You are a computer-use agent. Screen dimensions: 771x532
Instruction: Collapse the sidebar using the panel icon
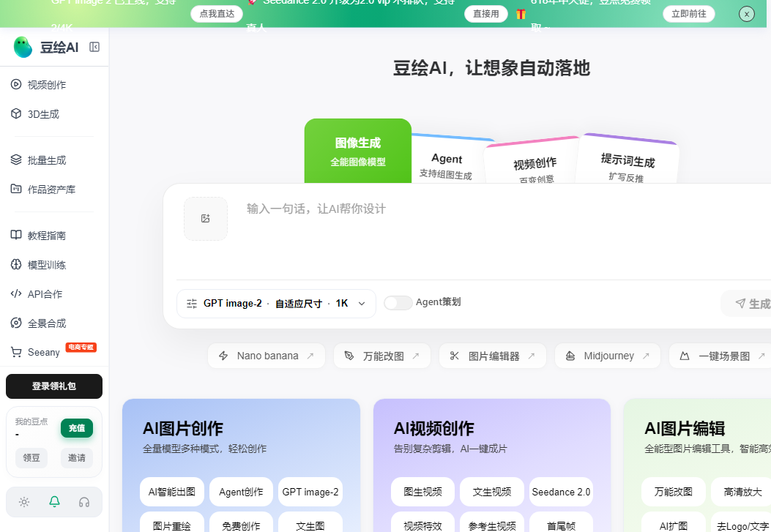pos(94,47)
